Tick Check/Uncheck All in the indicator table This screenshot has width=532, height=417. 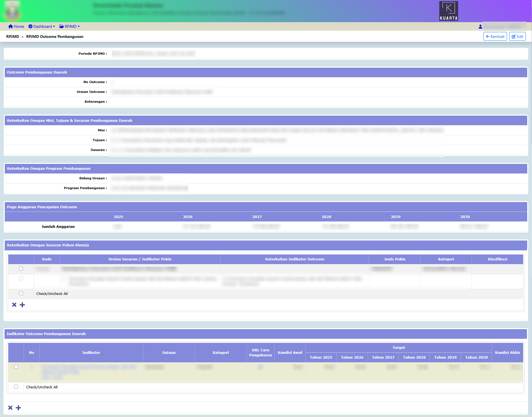pos(16,387)
